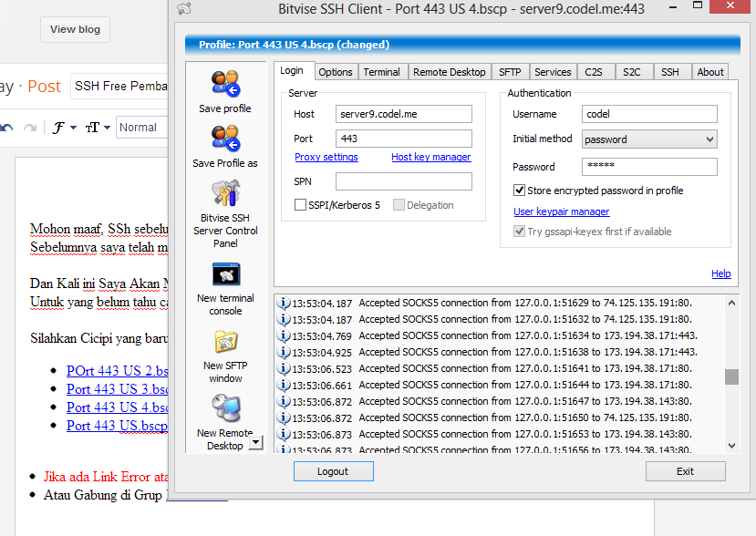Open Bitvise SSH Server Control Panel

pyautogui.click(x=225, y=193)
